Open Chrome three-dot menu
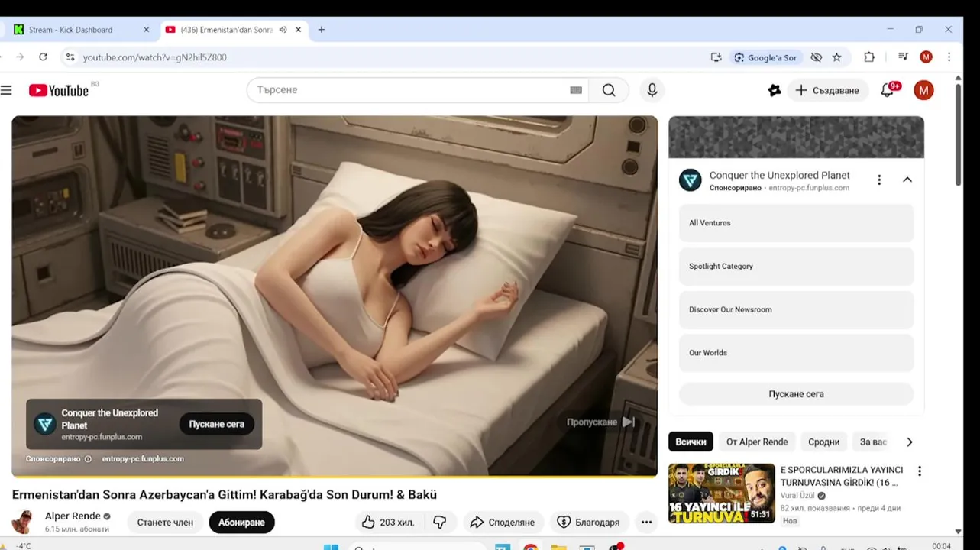980x550 pixels. [949, 57]
